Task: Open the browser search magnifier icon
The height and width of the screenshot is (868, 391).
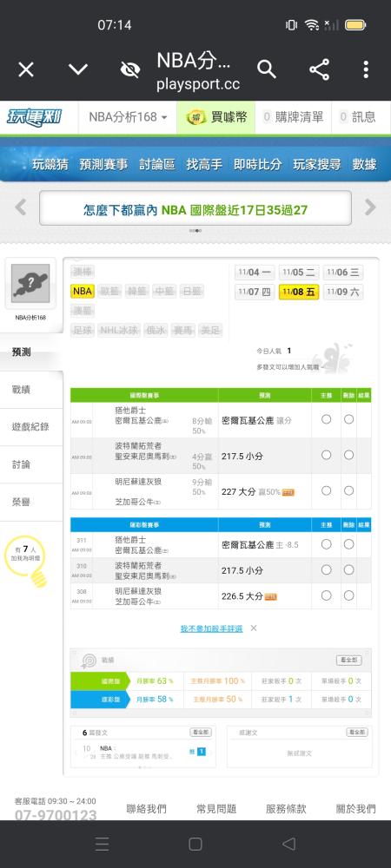Action: click(267, 69)
